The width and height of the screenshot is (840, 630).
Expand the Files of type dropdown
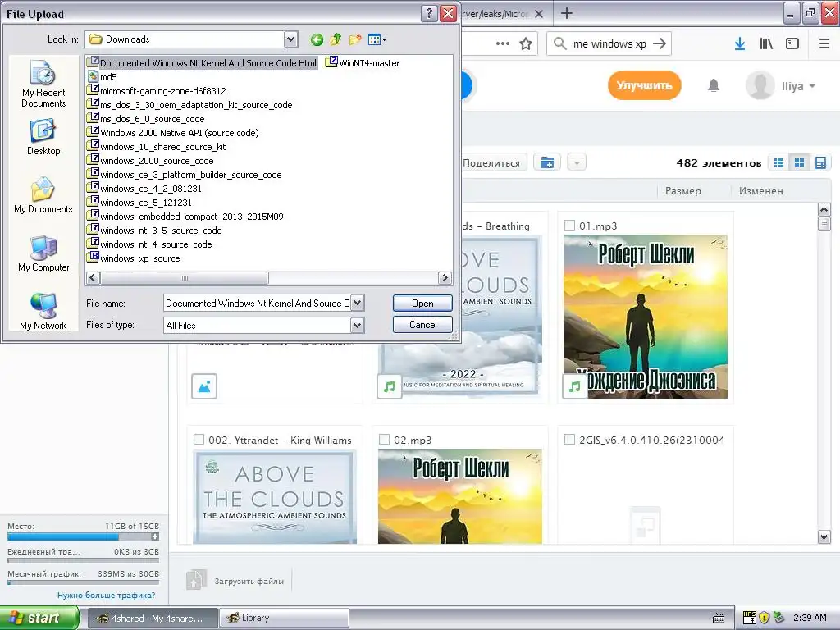(358, 325)
